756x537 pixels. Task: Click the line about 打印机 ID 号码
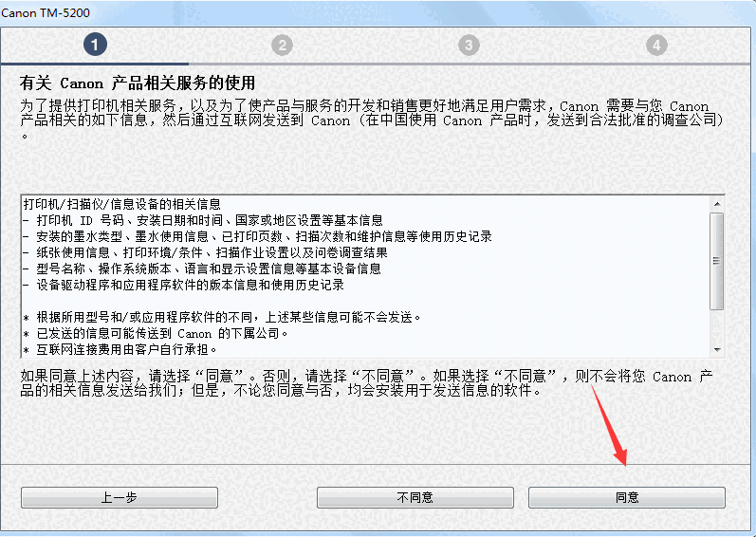(x=203, y=220)
